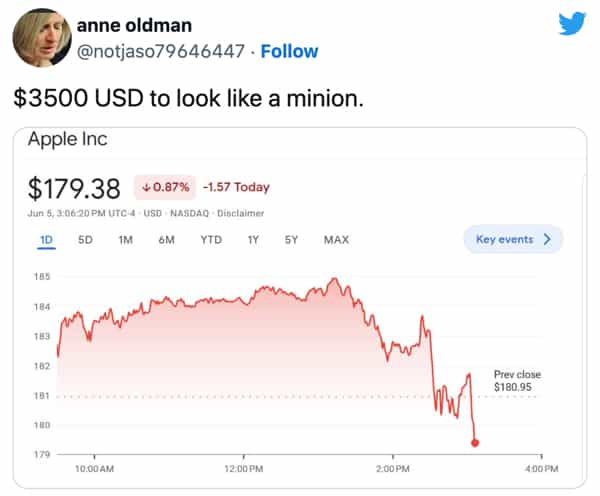Show the MAX chart range

click(x=336, y=240)
